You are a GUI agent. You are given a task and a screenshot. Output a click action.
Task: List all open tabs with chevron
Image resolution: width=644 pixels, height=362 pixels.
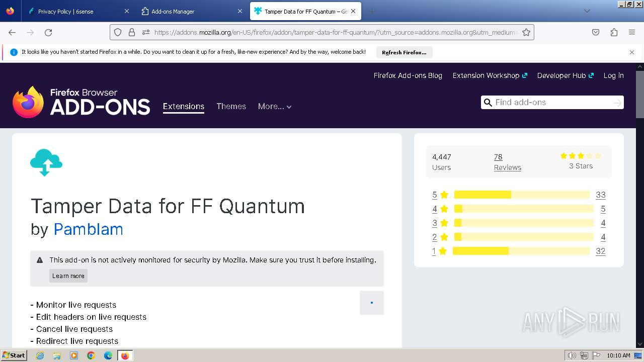[x=587, y=11]
